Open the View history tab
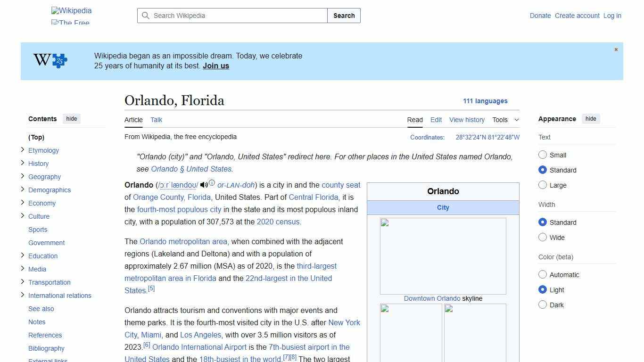This screenshot has height=362, width=644. click(467, 120)
